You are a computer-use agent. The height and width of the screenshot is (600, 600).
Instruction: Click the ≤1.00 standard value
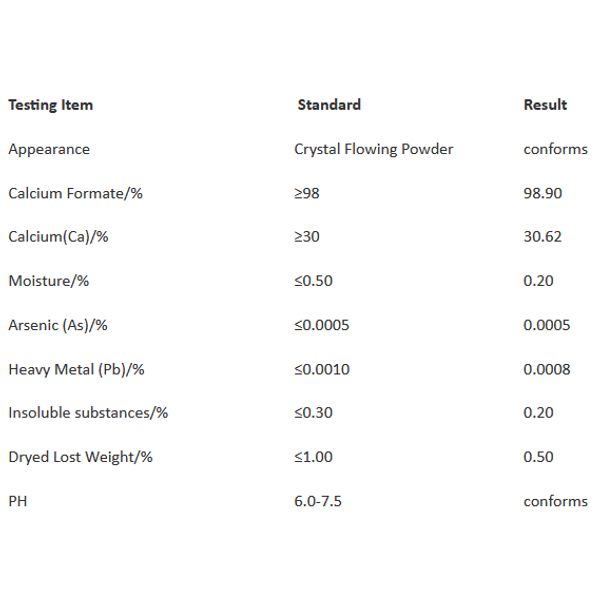tap(313, 457)
